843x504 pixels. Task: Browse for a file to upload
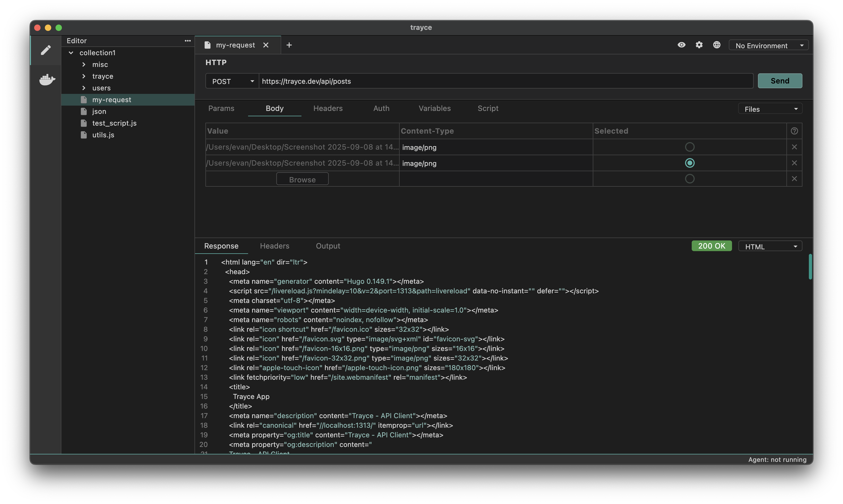pos(302,179)
